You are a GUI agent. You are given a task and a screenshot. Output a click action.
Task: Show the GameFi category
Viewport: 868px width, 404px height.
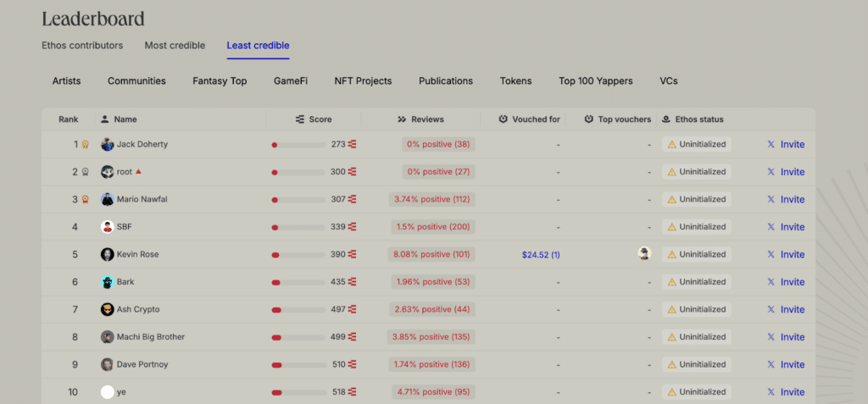coord(291,80)
